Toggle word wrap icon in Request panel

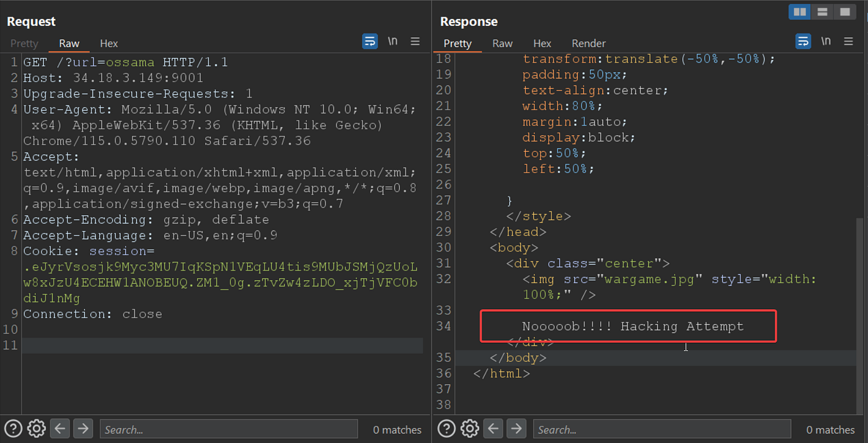tap(370, 42)
